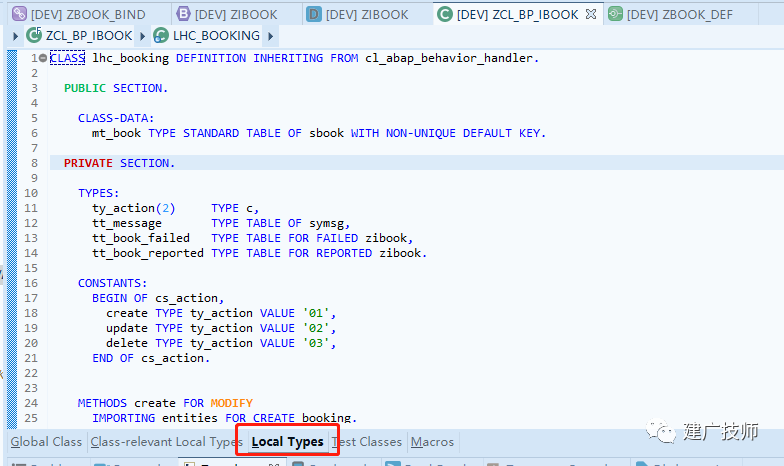784x466 pixels.
Task: Click the blue marker bar beside the line numbers
Action: pyautogui.click(x=12, y=239)
